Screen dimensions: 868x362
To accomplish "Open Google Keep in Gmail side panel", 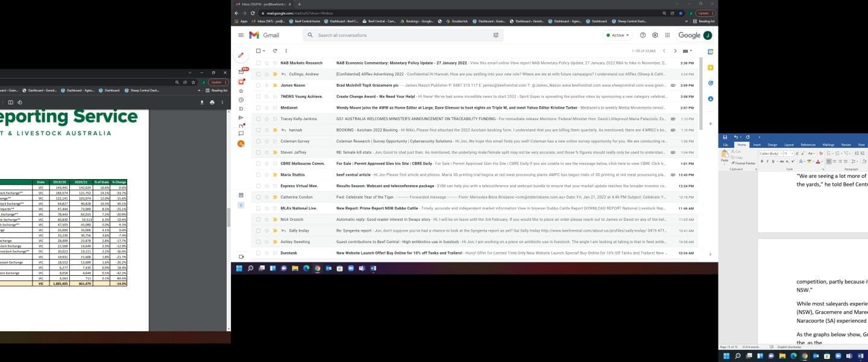I will point(711,67).
